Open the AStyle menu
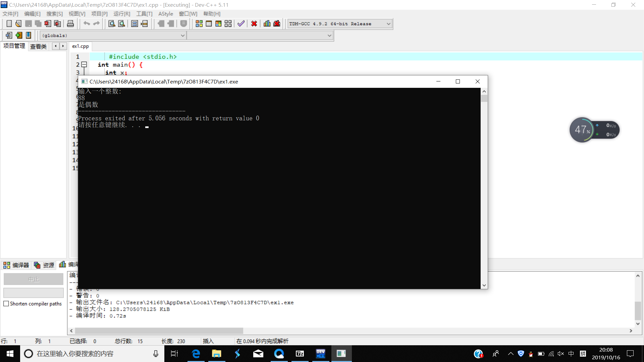The image size is (644, 362). pyautogui.click(x=165, y=14)
